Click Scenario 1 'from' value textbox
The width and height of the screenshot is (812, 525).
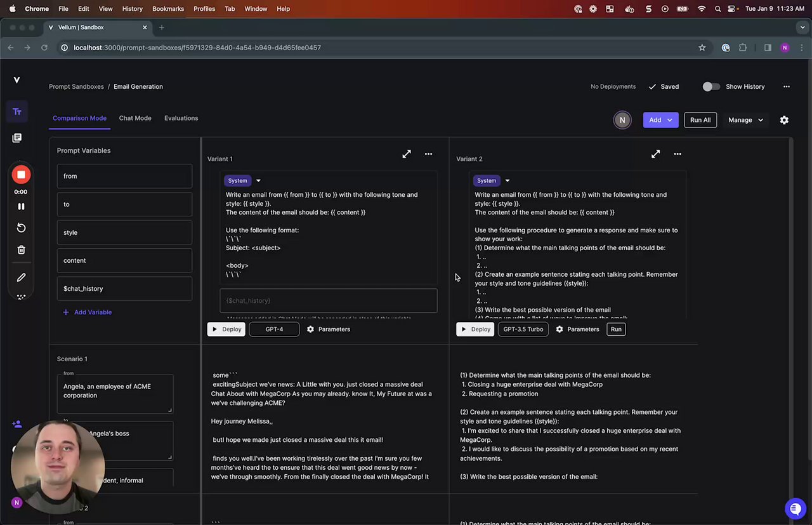point(115,394)
